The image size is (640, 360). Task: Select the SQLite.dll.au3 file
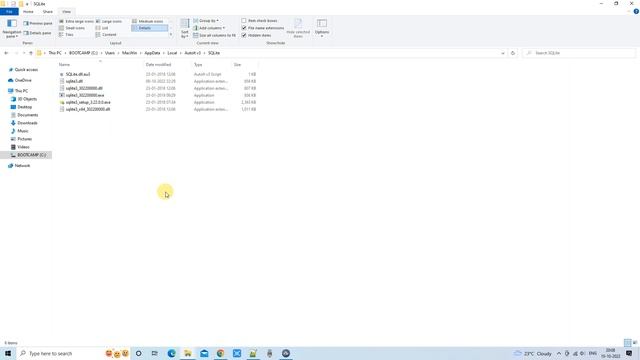click(x=78, y=74)
